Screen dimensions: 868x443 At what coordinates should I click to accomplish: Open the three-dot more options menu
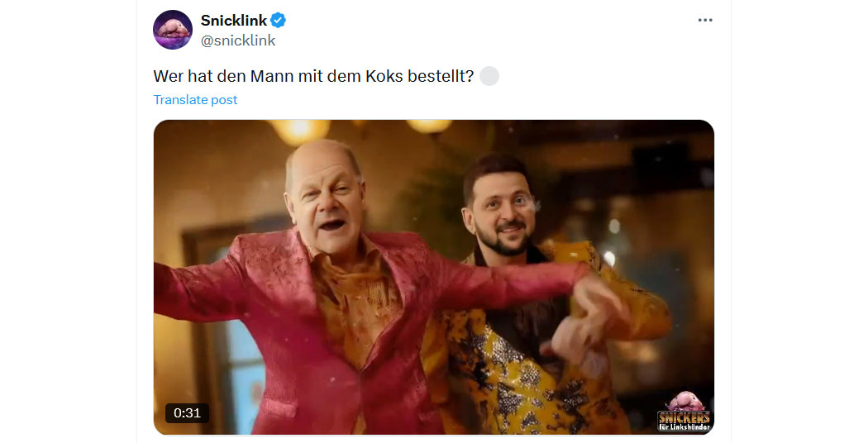click(704, 20)
